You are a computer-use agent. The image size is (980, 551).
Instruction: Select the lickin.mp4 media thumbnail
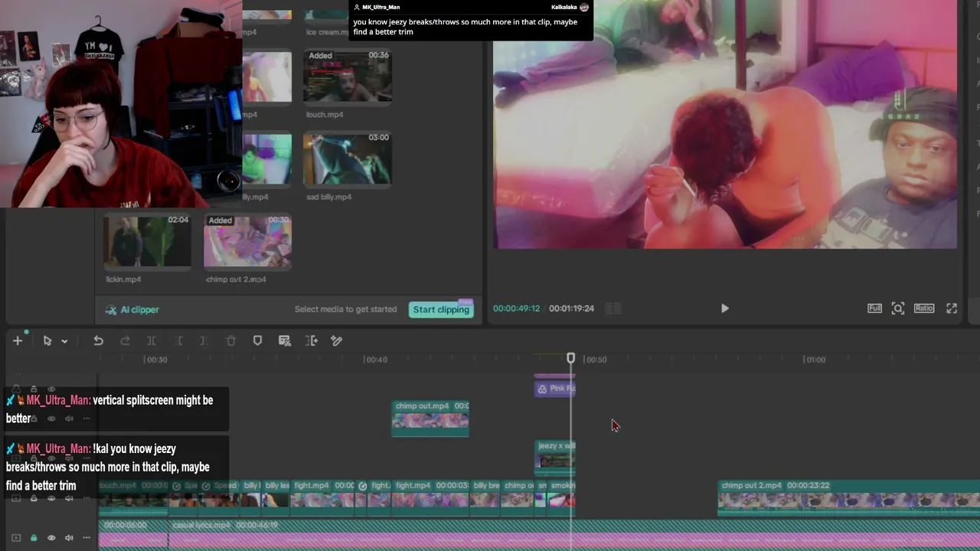tap(147, 241)
